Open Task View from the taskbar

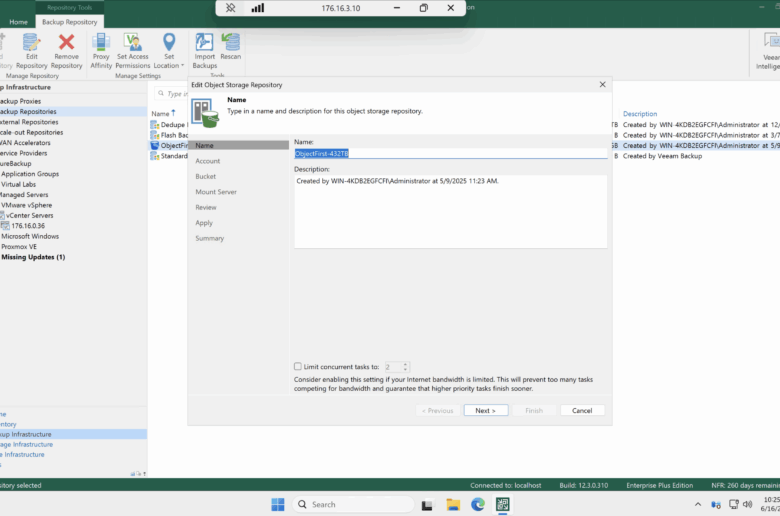tap(427, 505)
